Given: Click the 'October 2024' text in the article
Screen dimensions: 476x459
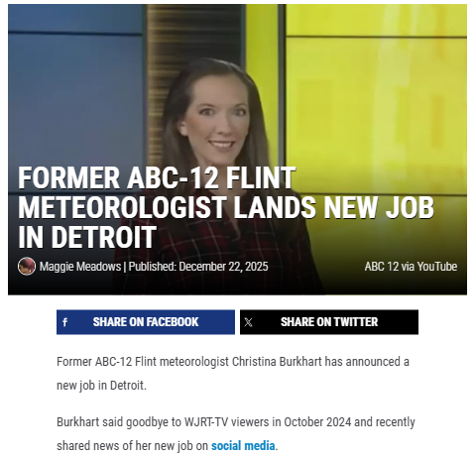Looking at the screenshot, I should (x=317, y=422).
